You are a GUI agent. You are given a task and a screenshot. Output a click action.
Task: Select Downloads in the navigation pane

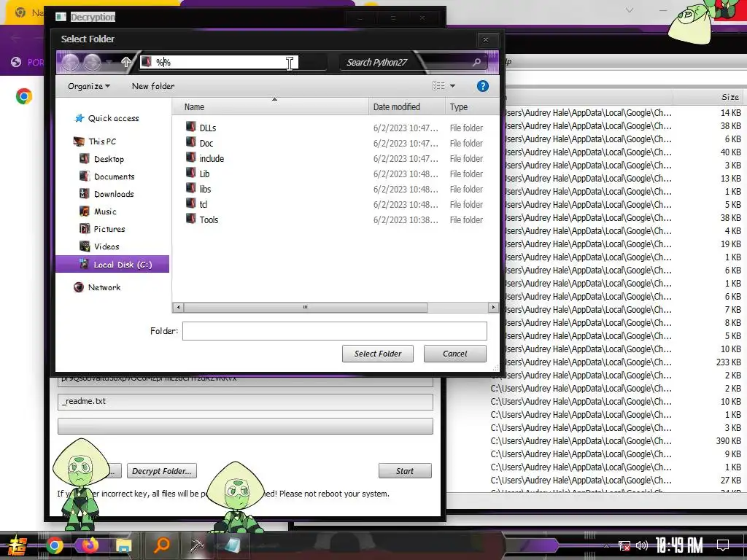(107, 194)
